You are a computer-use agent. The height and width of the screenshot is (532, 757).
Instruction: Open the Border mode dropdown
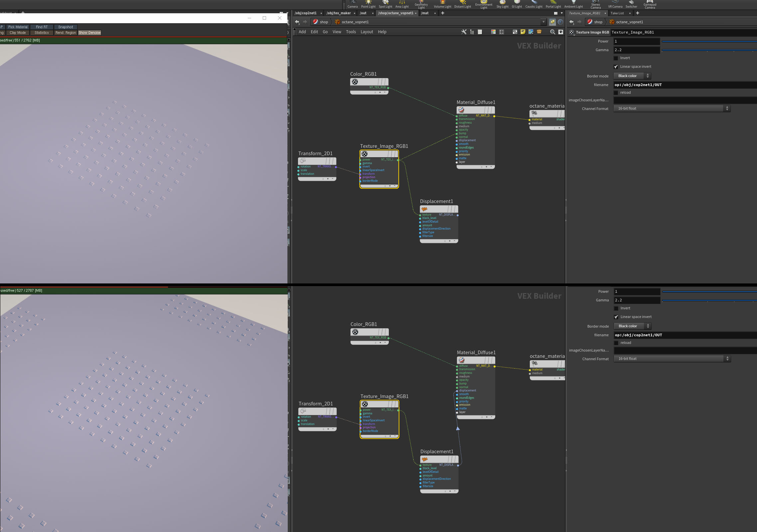pyautogui.click(x=632, y=76)
